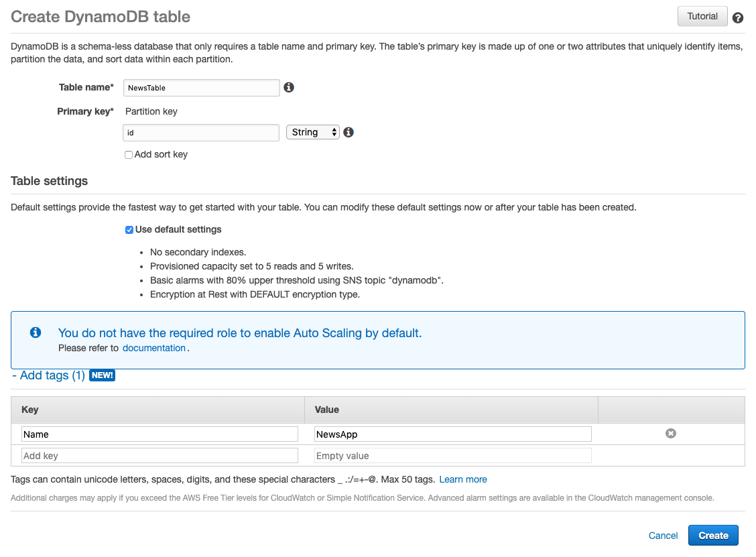
Task: Click the info icon beside Table name
Action: click(289, 87)
